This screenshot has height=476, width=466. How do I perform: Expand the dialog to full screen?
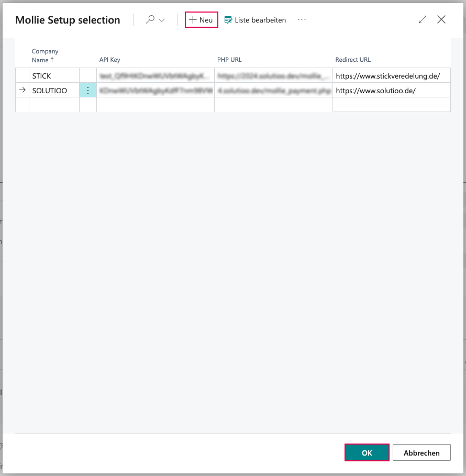[x=423, y=19]
